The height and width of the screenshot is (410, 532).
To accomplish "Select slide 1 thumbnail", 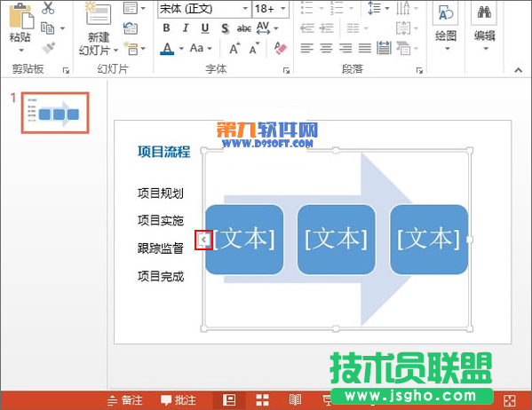I will [x=55, y=113].
